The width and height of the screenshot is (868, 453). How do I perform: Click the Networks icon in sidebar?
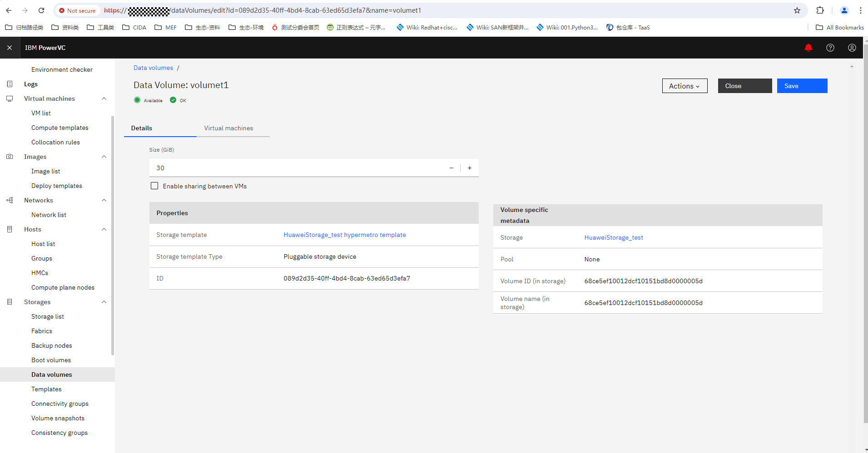pyautogui.click(x=10, y=200)
